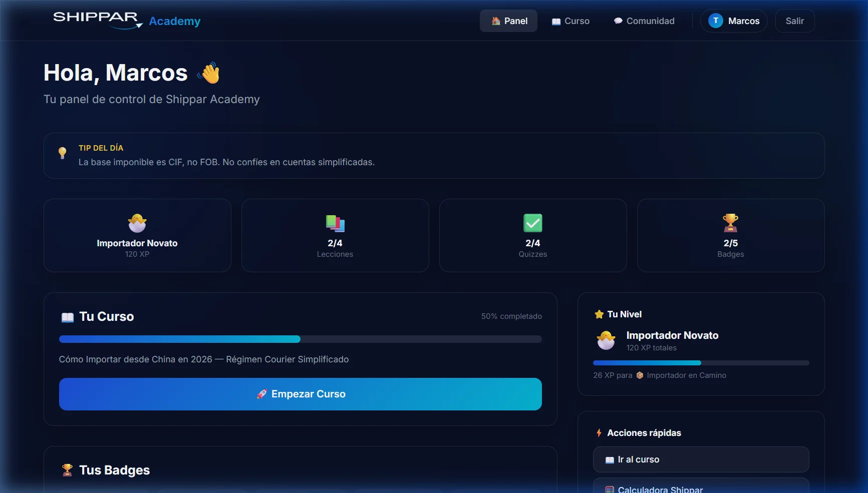Click the Empezar Curso button
868x493 pixels.
301,394
